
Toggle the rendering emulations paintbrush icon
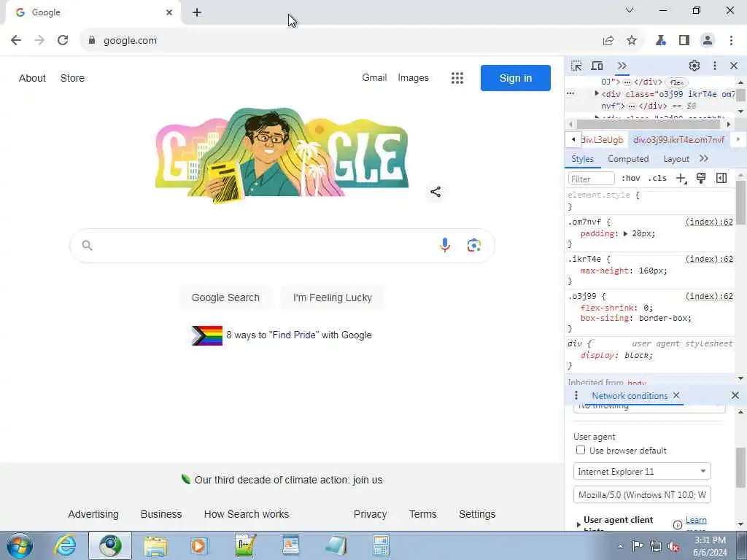(701, 178)
